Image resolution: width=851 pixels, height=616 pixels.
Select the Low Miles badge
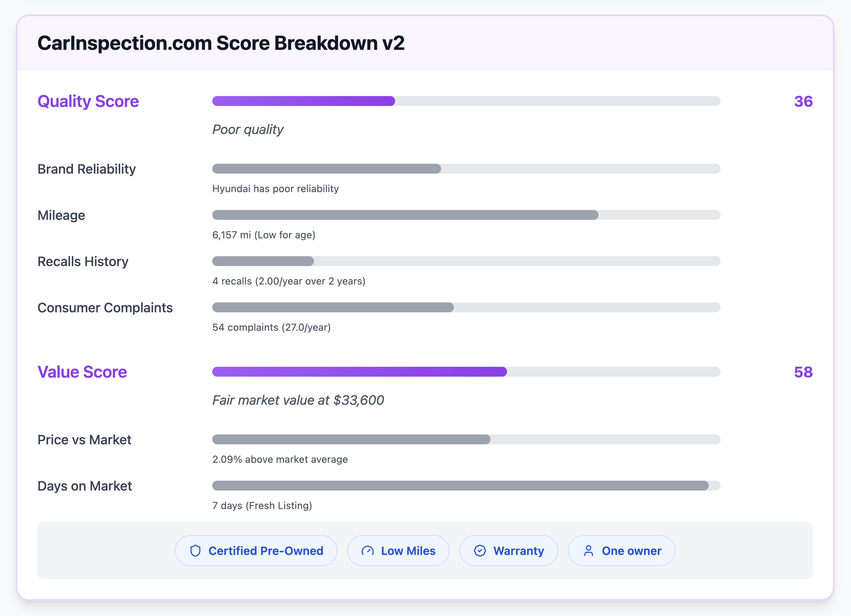(398, 551)
